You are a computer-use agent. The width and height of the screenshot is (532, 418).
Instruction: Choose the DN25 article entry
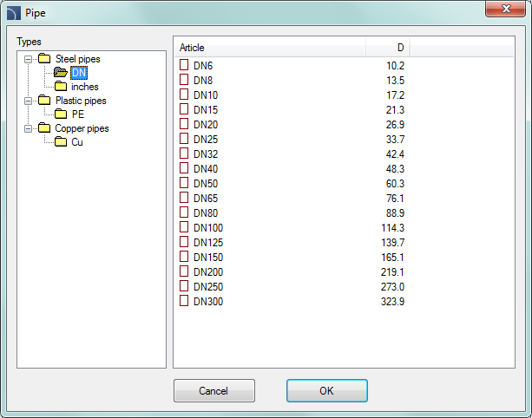coord(206,139)
